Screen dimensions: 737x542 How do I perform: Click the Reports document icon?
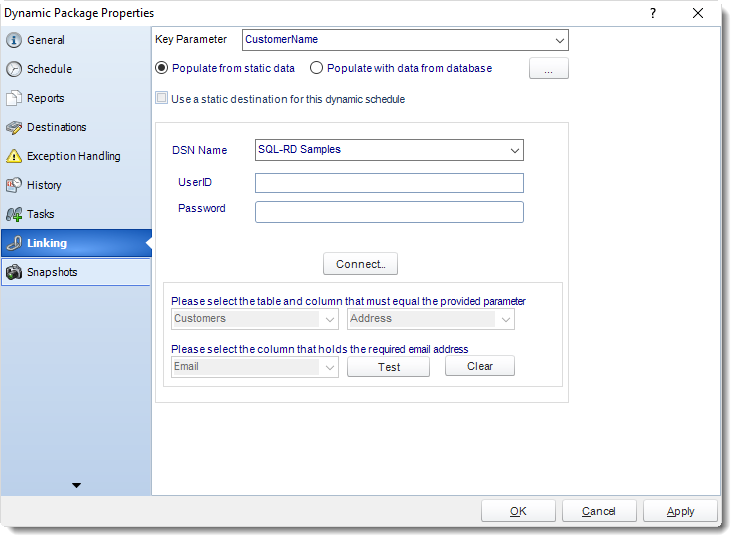[x=14, y=98]
